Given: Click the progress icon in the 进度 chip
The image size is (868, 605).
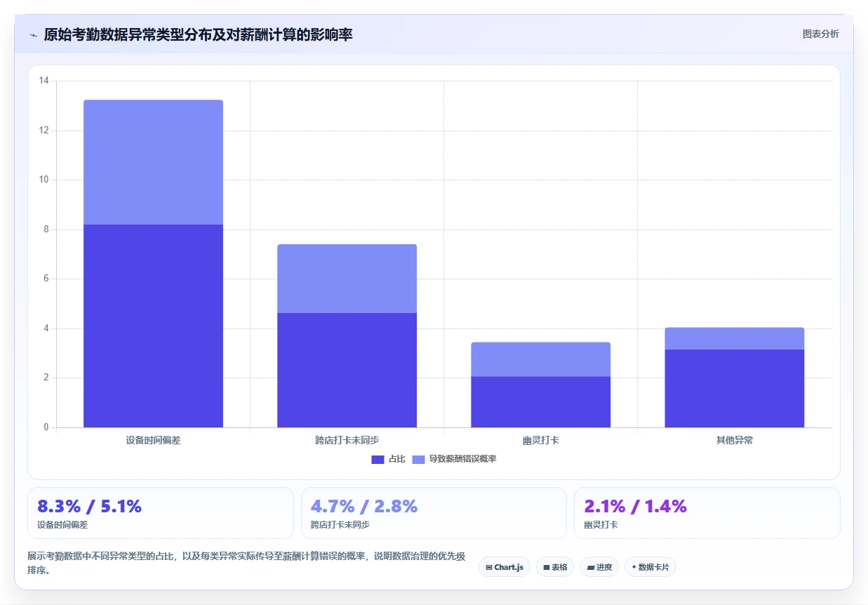Looking at the screenshot, I should 590,567.
